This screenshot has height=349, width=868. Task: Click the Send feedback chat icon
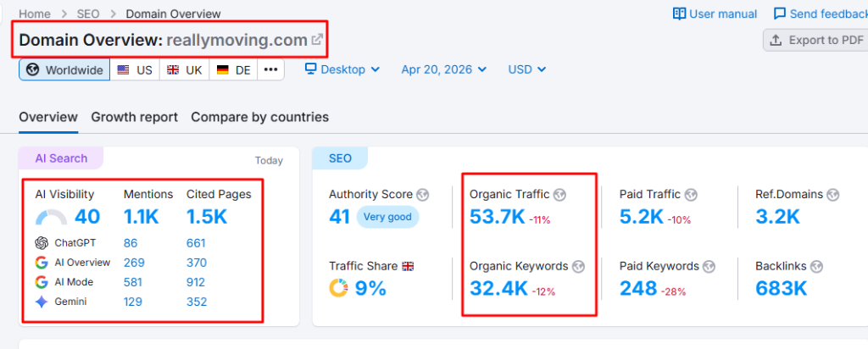[780, 14]
